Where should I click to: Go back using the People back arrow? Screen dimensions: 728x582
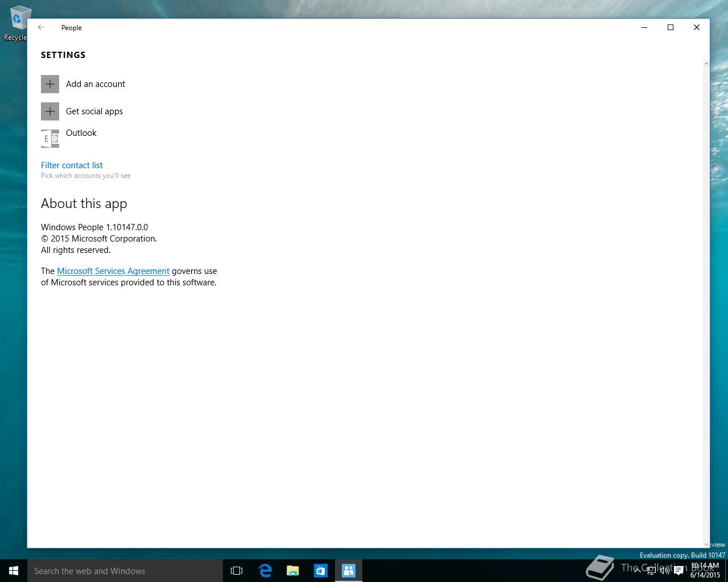click(41, 27)
